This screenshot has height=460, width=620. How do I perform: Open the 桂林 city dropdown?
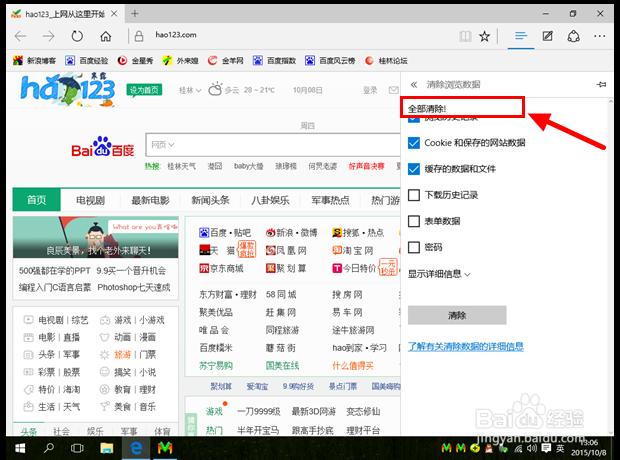[x=190, y=90]
